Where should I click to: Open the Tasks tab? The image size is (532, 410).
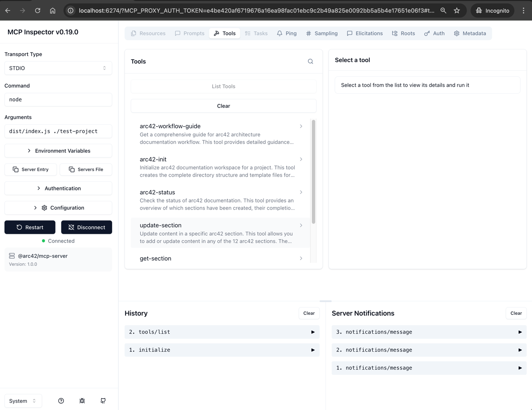click(x=256, y=33)
